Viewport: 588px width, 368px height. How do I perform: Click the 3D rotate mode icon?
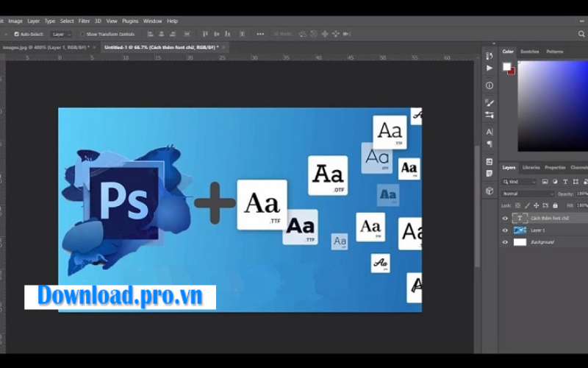coord(303,34)
